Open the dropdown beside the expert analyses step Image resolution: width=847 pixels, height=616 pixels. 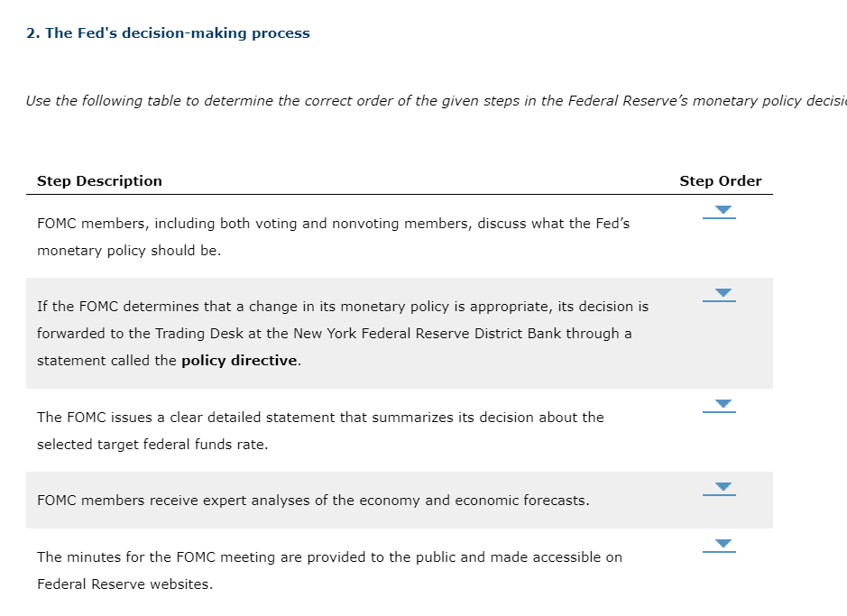[720, 486]
